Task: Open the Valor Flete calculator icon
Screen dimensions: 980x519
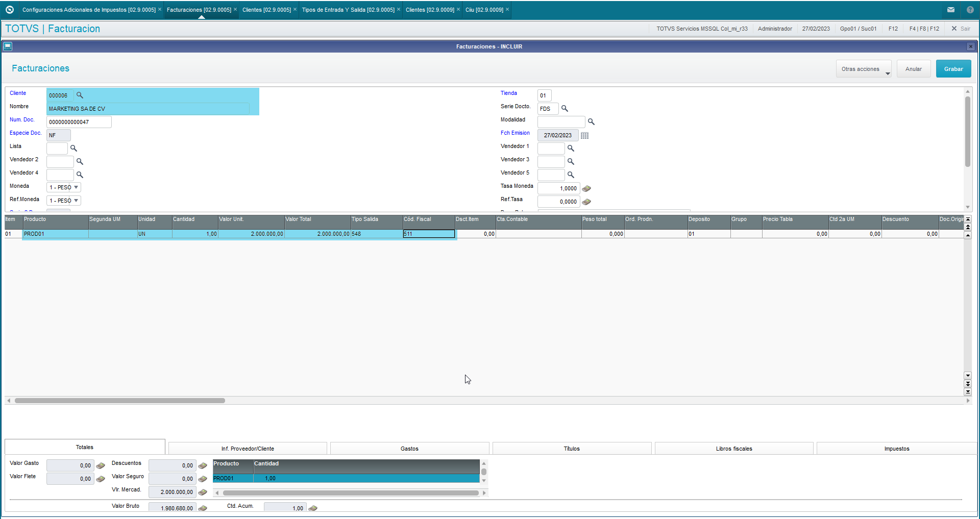Action: pos(101,479)
